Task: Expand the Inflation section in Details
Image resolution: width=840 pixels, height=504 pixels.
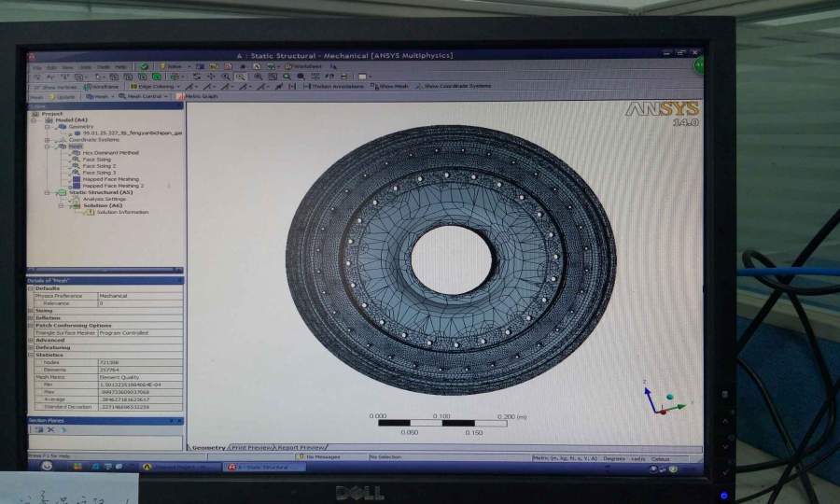Action: [x=31, y=318]
